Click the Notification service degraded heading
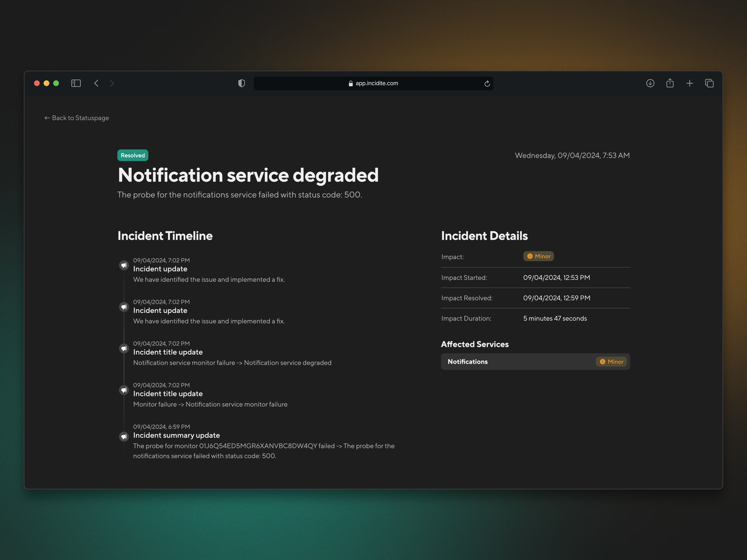The width and height of the screenshot is (747, 560). tap(248, 175)
